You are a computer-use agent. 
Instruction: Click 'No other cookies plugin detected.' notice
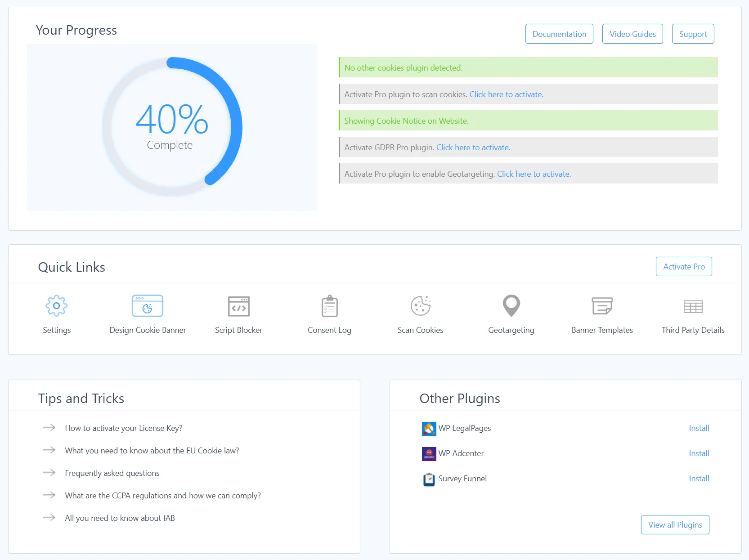[x=528, y=67]
